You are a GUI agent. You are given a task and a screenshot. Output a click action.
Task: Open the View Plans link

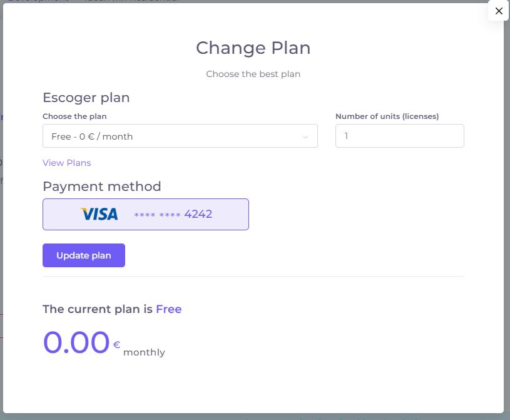66,163
